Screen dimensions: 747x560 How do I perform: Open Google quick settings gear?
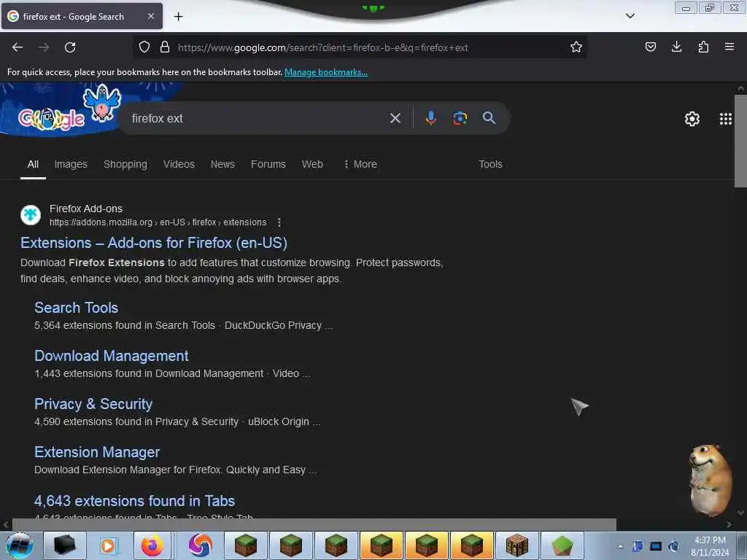coord(692,119)
